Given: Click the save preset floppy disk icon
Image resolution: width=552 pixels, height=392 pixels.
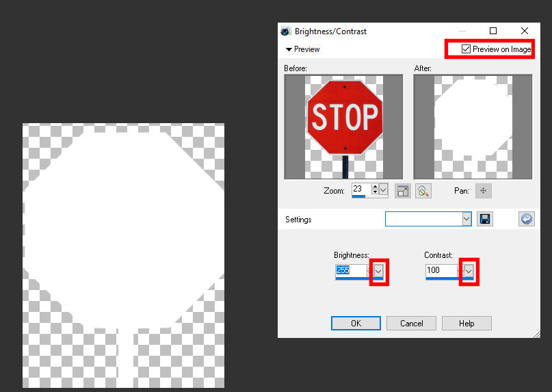Looking at the screenshot, I should [485, 219].
